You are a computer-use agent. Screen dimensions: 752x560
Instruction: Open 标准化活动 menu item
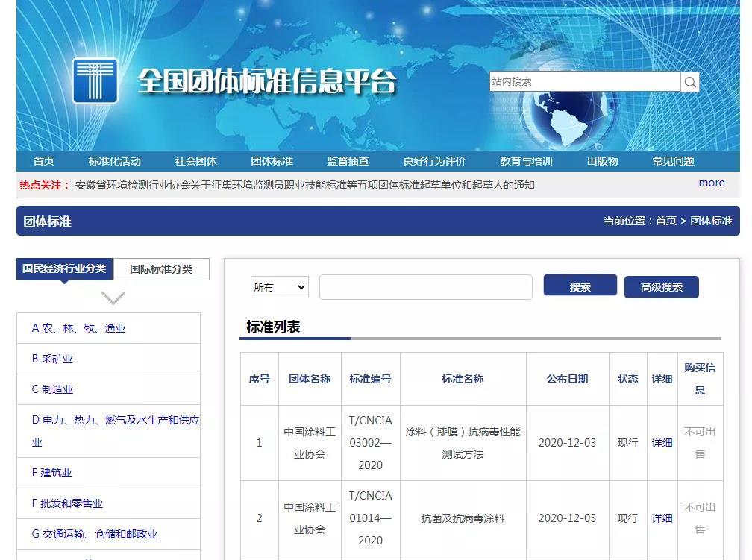pos(115,161)
